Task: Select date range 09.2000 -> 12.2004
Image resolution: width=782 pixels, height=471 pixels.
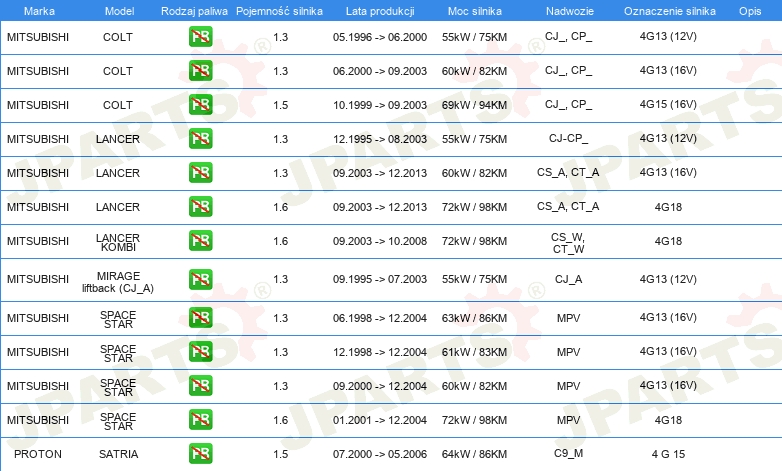Action: point(380,386)
